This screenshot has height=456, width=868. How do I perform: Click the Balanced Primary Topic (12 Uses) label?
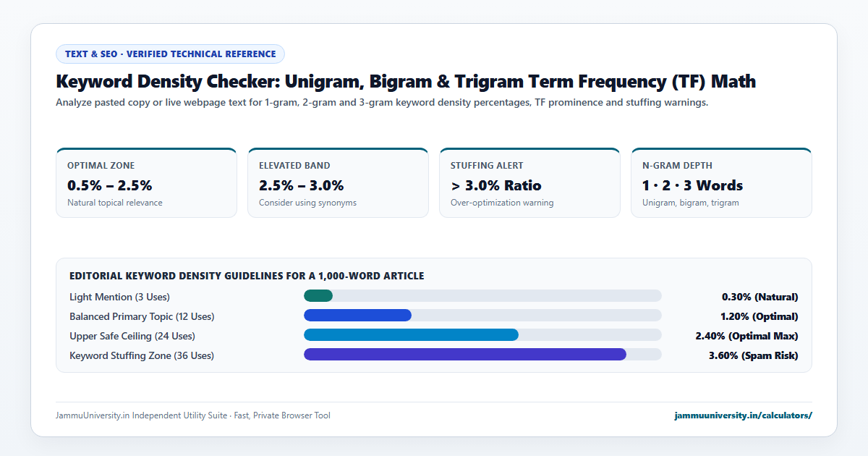tap(142, 316)
